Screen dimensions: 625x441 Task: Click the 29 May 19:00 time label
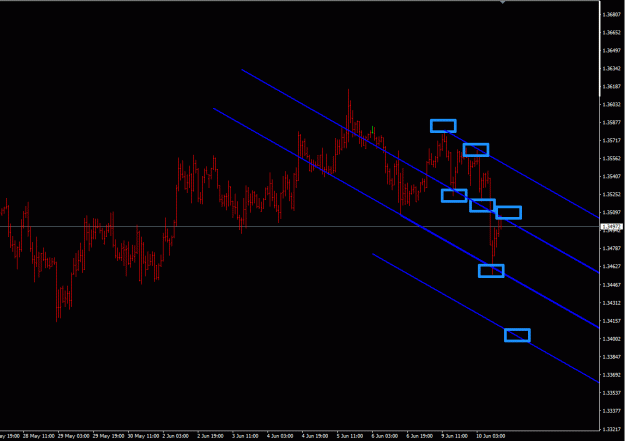[108, 436]
